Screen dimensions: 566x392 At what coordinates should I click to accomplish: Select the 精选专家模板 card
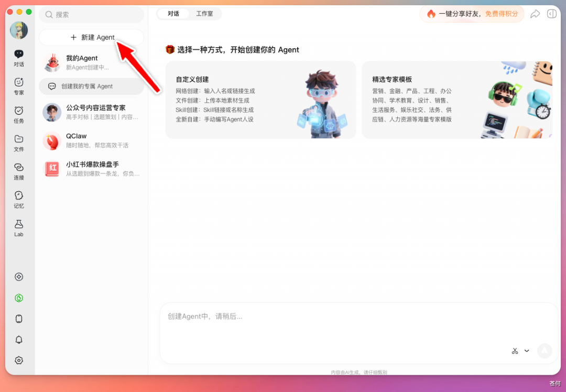pyautogui.click(x=457, y=100)
